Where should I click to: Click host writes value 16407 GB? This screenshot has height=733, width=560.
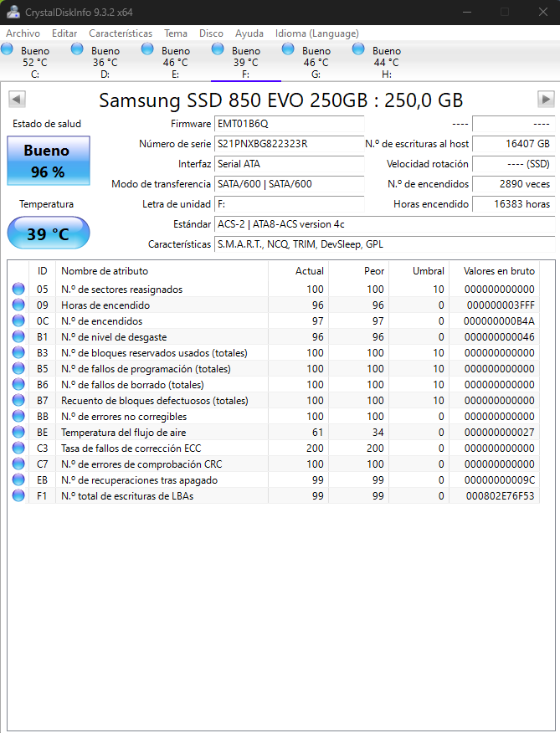[513, 144]
